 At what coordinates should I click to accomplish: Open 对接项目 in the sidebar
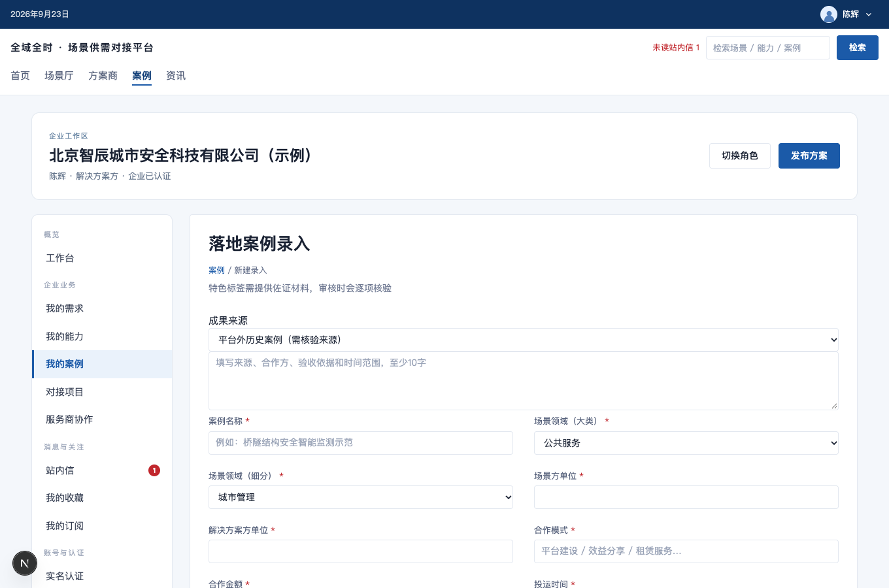pos(102,392)
